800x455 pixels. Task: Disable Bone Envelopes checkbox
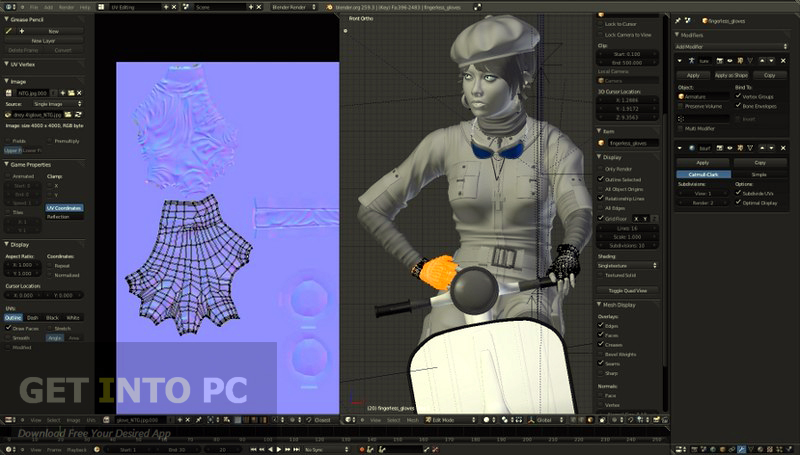point(738,106)
